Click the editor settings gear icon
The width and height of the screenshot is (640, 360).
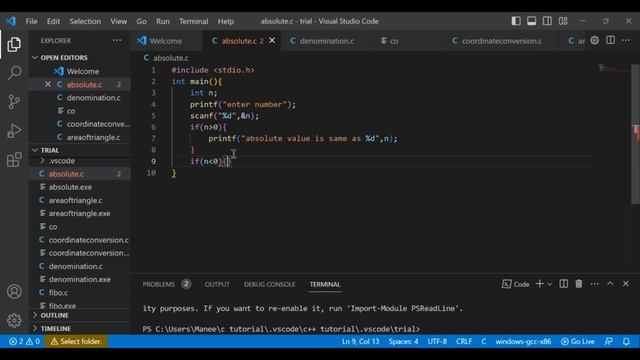coord(595,40)
